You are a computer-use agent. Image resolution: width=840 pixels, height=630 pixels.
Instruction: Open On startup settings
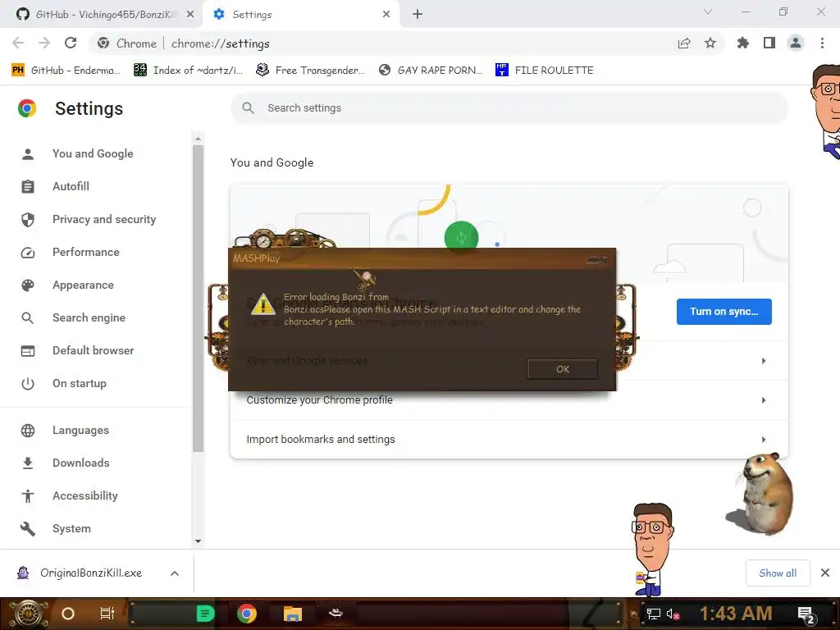(x=80, y=384)
